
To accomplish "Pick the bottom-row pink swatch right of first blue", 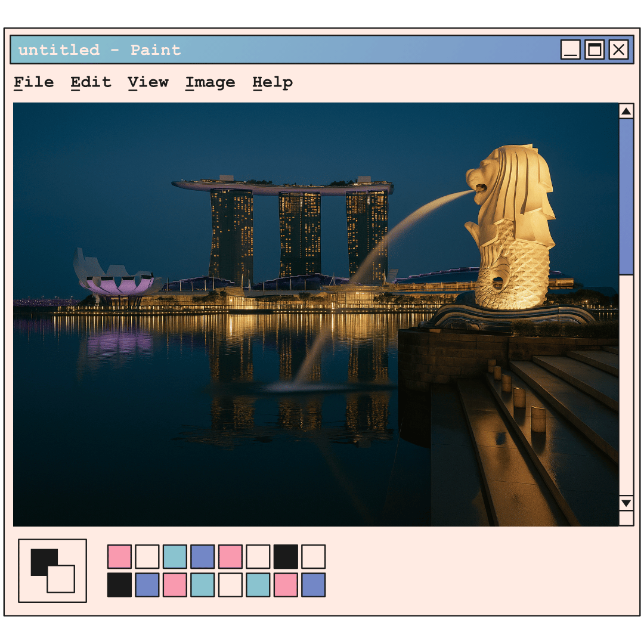I will (175, 585).
